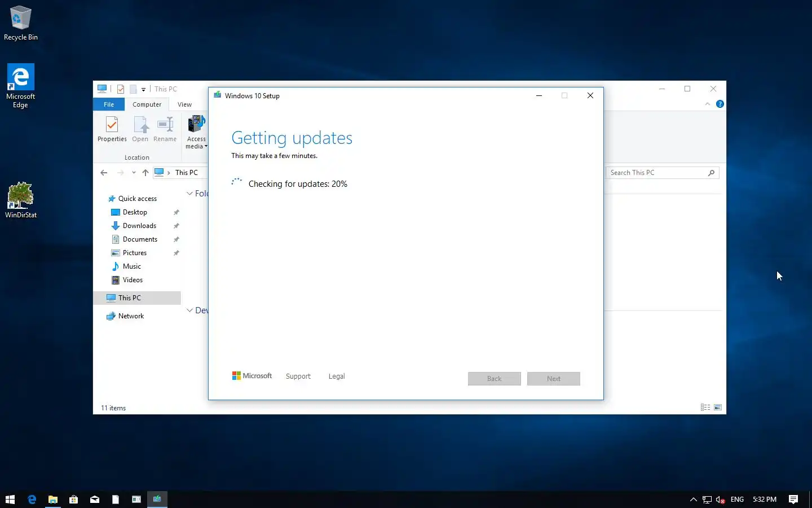Collapse the Folders group chevron
The height and width of the screenshot is (508, 812).
click(189, 194)
